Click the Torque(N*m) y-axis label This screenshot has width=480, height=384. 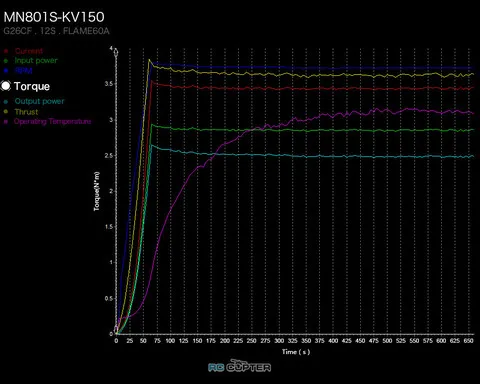(x=97, y=191)
